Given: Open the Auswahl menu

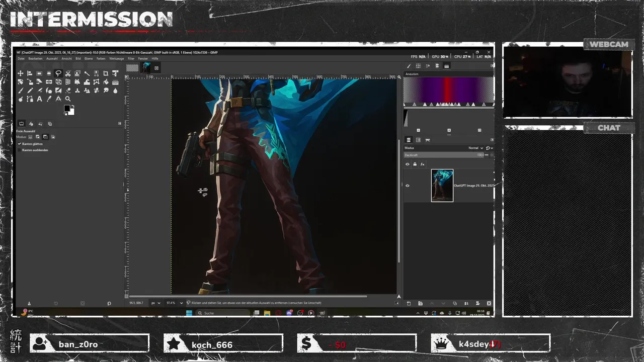Looking at the screenshot, I should point(52,58).
